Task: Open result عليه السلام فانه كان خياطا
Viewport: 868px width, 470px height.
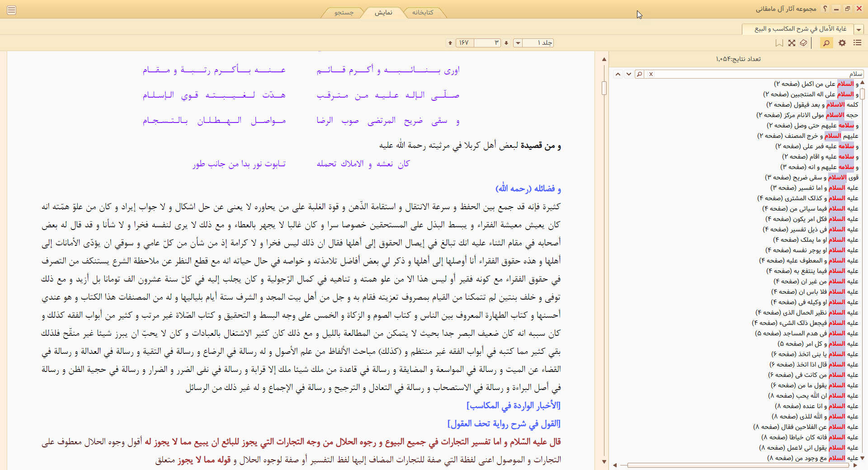Action: coord(810,437)
